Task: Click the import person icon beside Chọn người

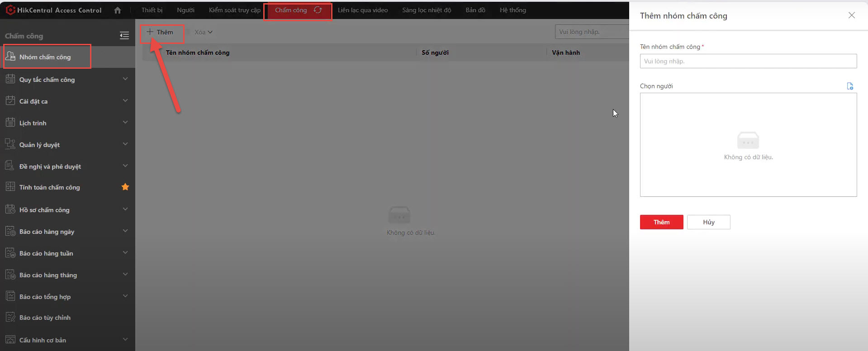Action: point(849,86)
